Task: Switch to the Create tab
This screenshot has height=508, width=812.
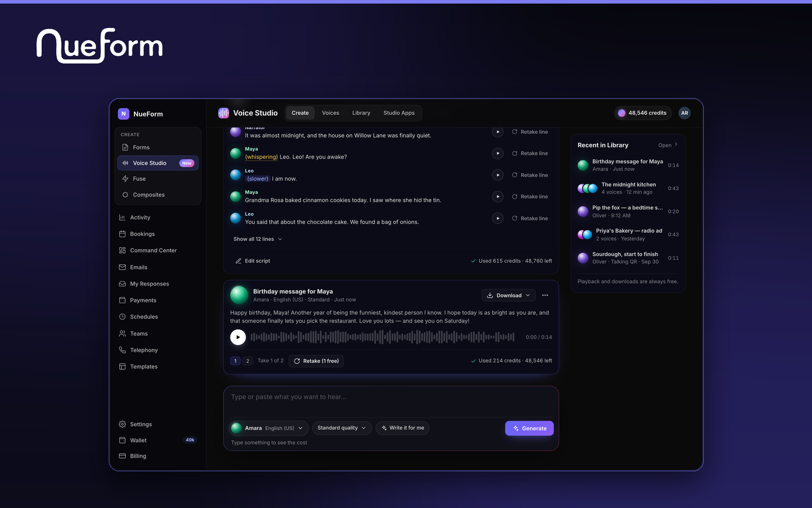Action: (300, 113)
